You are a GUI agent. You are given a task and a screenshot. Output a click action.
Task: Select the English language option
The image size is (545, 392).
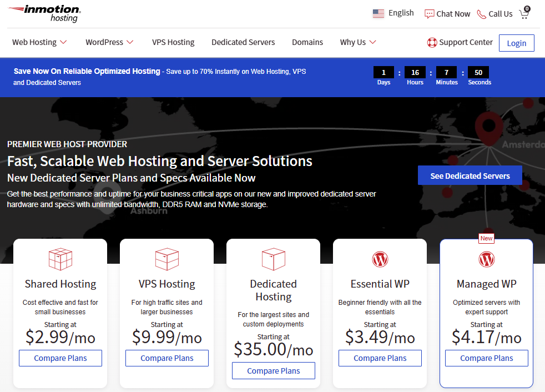pos(401,13)
